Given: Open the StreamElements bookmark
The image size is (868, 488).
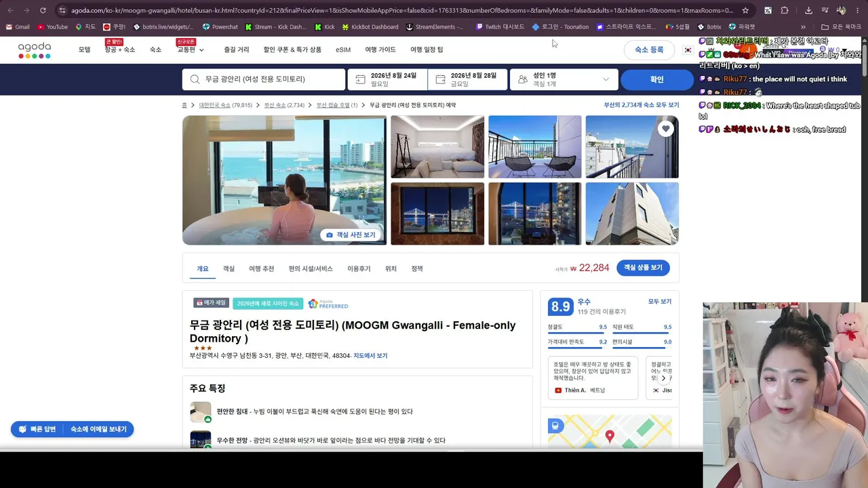Looking at the screenshot, I should [x=434, y=27].
